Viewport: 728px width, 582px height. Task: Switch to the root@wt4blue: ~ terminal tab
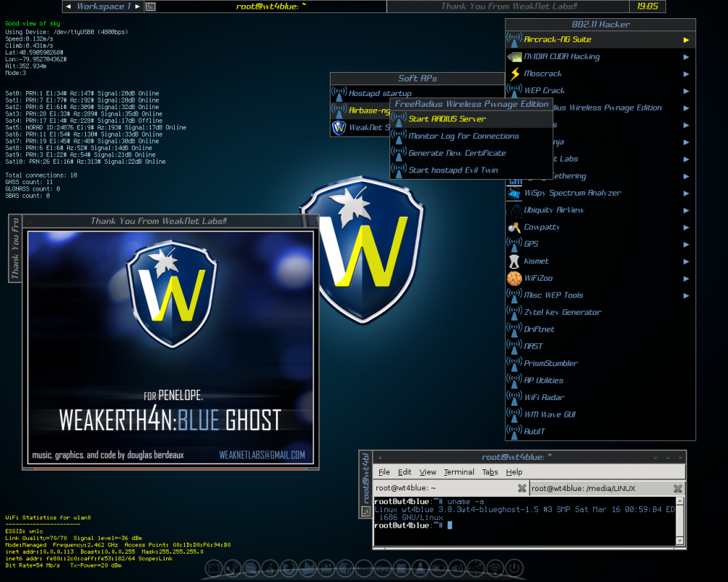451,488
